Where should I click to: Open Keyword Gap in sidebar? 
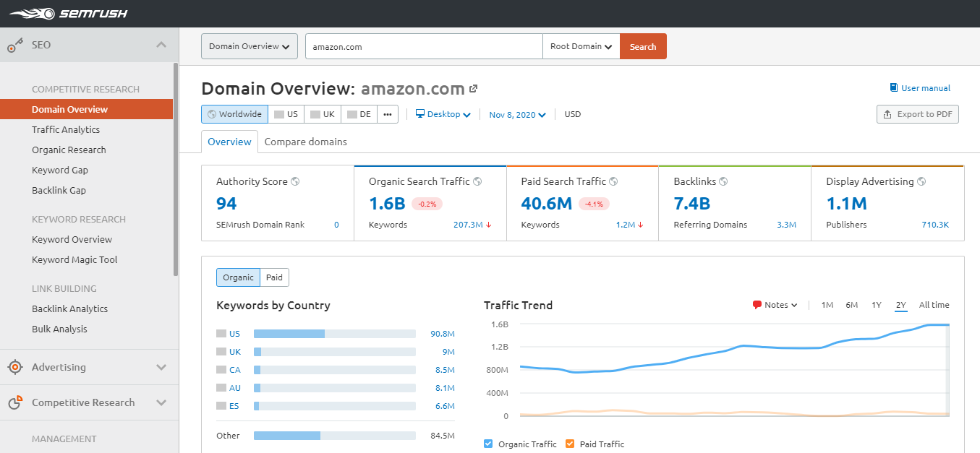point(60,170)
